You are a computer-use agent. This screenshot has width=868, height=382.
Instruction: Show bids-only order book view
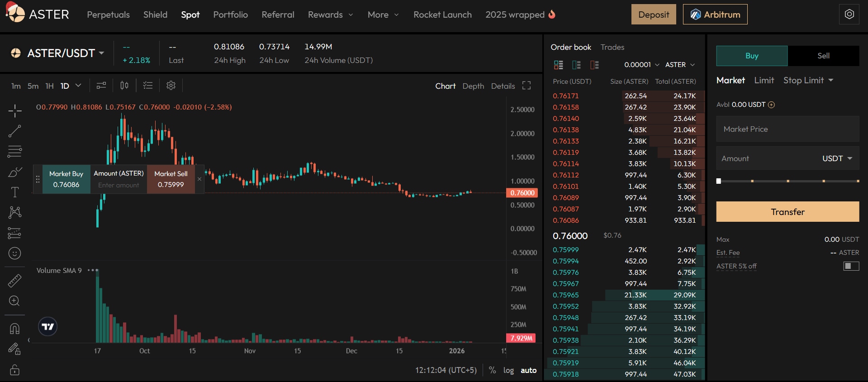point(577,65)
